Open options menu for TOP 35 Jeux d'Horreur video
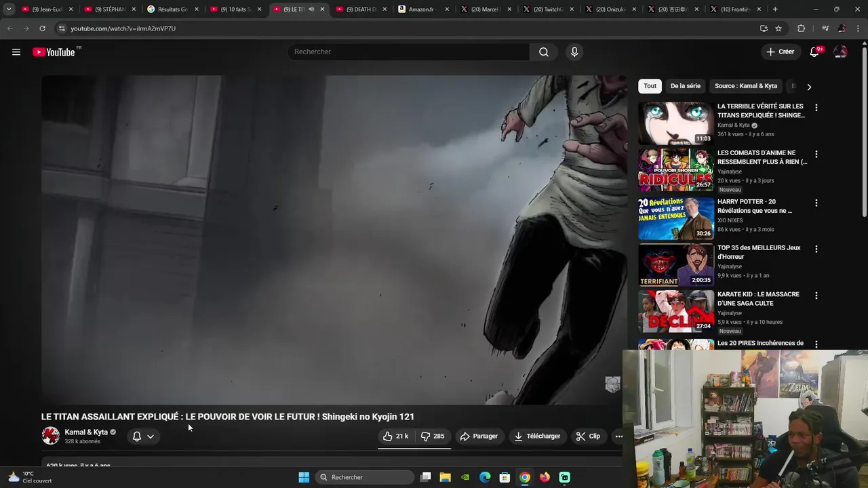Image resolution: width=868 pixels, height=488 pixels. (816, 249)
